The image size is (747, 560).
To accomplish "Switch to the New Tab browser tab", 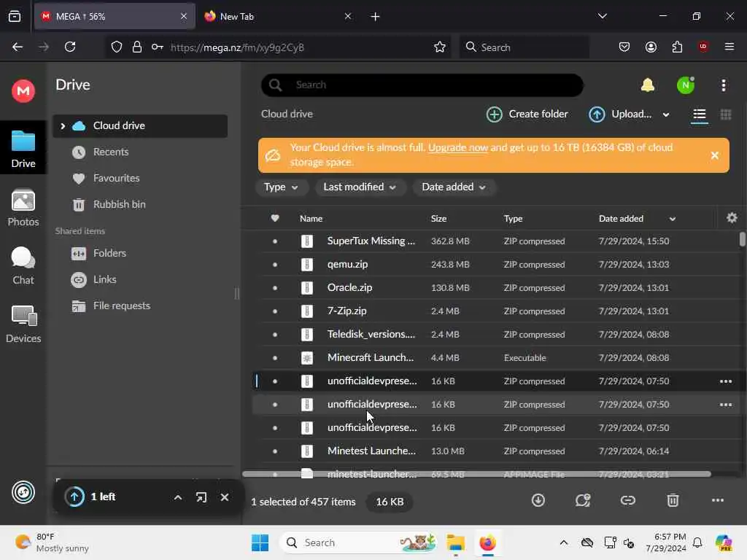I will (276, 16).
